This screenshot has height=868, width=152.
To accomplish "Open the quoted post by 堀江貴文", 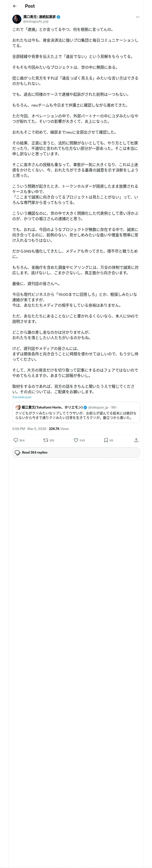I will pyautogui.click(x=76, y=412).
